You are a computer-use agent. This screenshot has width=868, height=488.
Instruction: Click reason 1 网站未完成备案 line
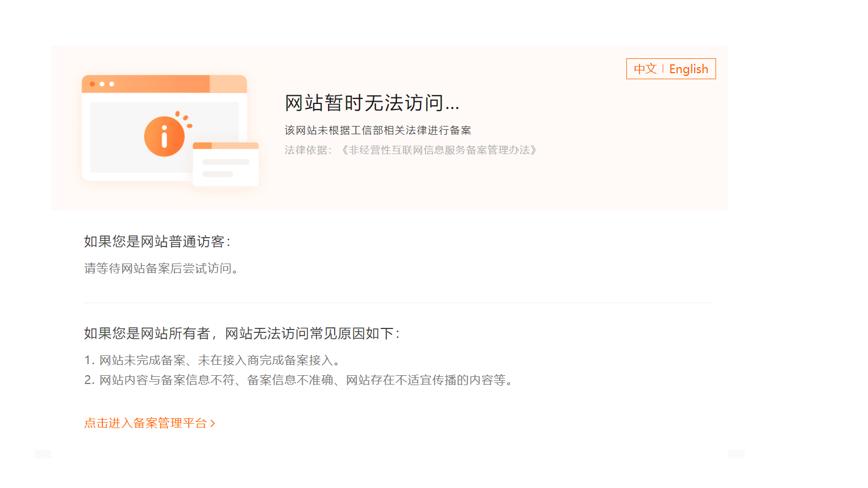[x=212, y=360]
